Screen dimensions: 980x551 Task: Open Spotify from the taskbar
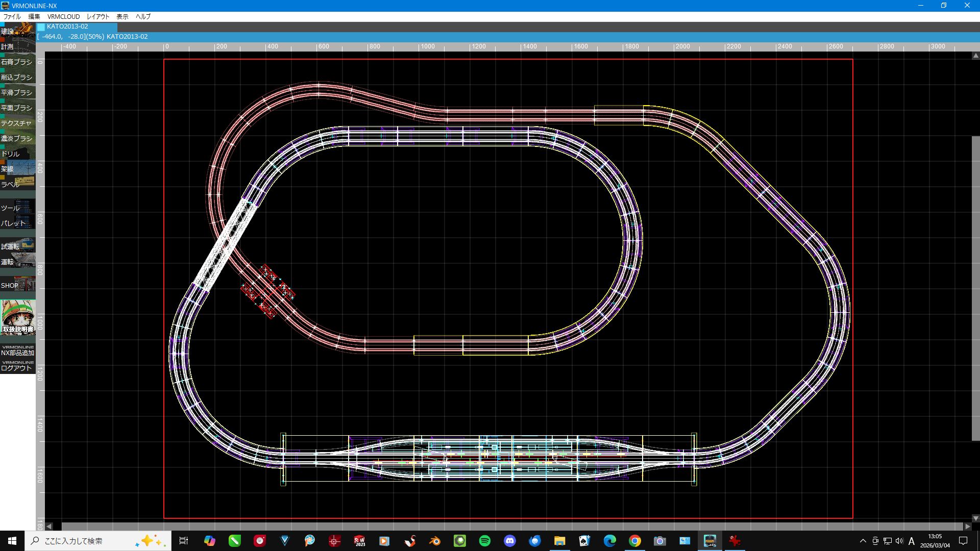pyautogui.click(x=485, y=541)
